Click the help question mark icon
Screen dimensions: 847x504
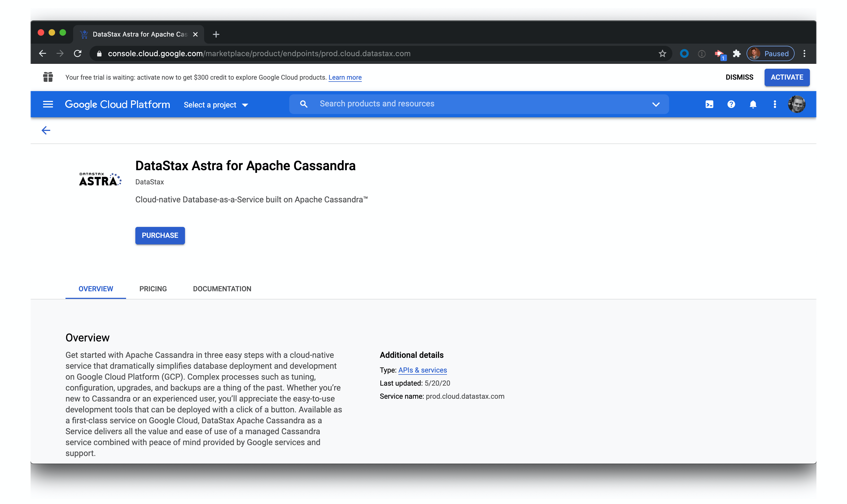(x=731, y=104)
